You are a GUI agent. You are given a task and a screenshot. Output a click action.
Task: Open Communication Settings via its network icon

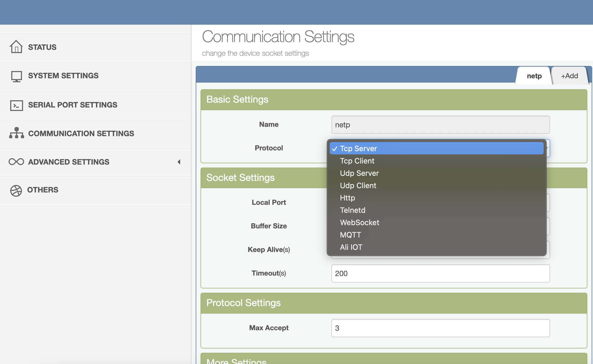pyautogui.click(x=16, y=133)
